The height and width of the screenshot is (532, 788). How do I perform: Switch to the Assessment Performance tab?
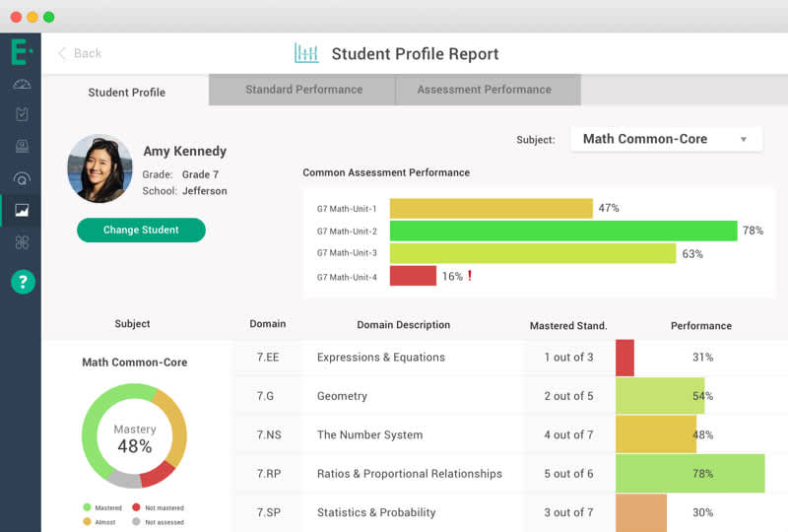(x=488, y=90)
